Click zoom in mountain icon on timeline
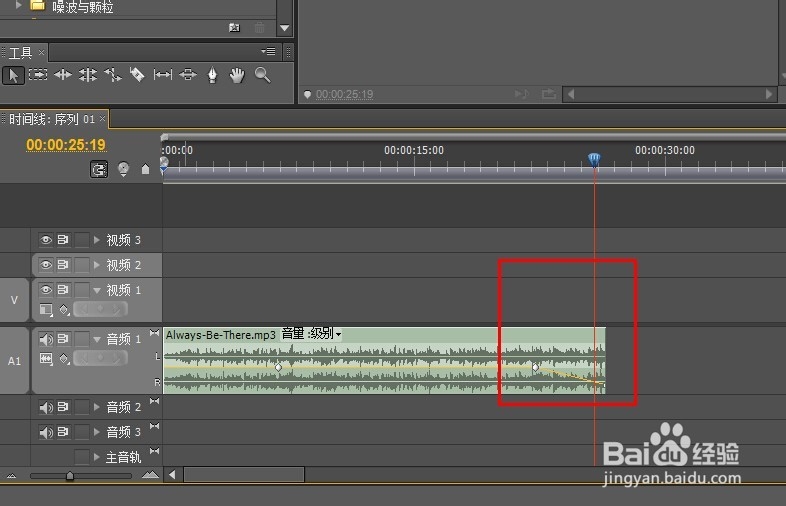 [x=150, y=474]
